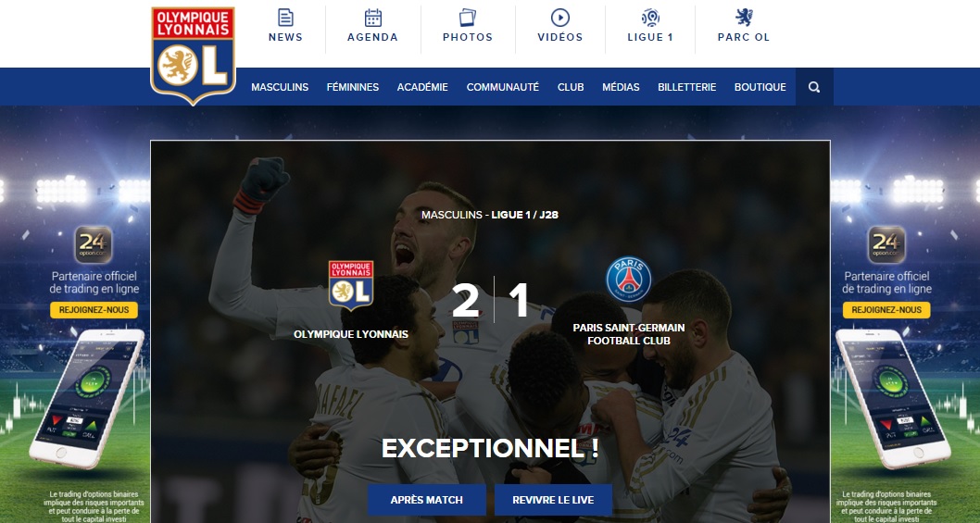Click the Revivre le Live button
The height and width of the screenshot is (523, 980).
[553, 500]
